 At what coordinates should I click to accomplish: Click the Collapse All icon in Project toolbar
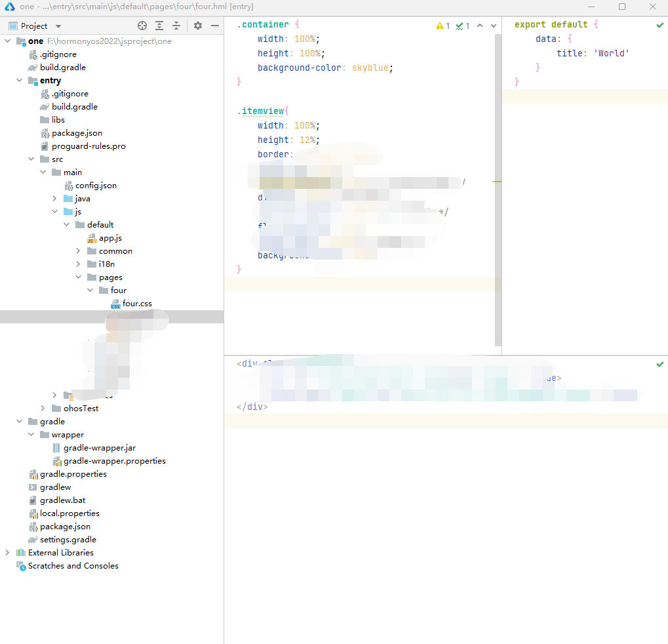176,26
